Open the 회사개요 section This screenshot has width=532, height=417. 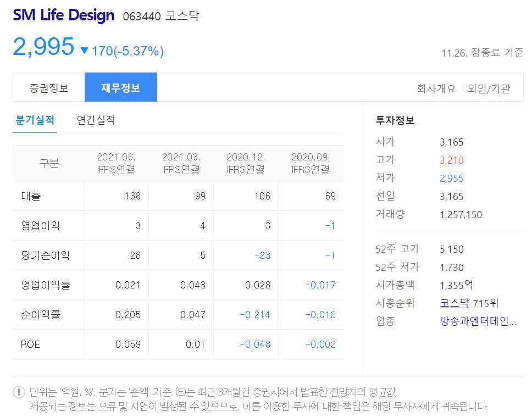436,88
